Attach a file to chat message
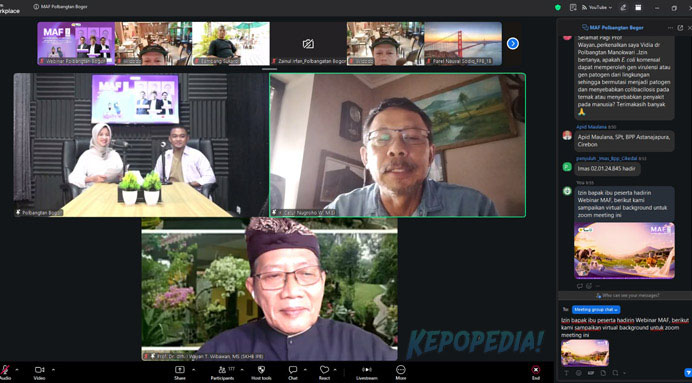The image size is (692, 383). coord(603,373)
